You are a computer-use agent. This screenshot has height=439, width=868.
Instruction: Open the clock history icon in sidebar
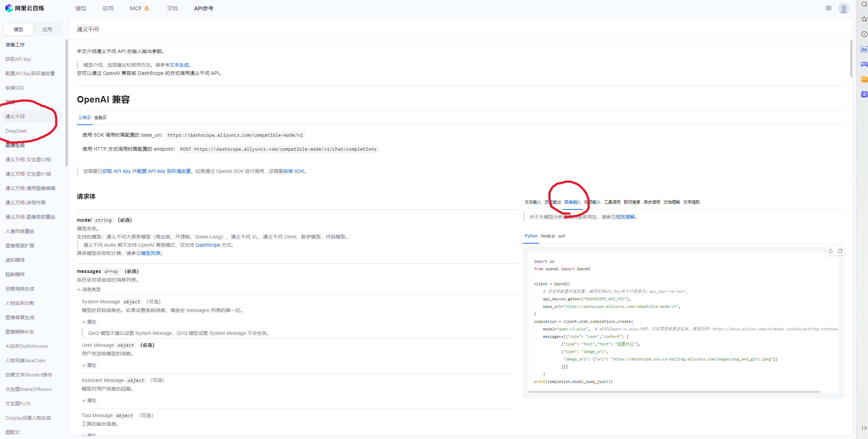pyautogui.click(x=864, y=34)
